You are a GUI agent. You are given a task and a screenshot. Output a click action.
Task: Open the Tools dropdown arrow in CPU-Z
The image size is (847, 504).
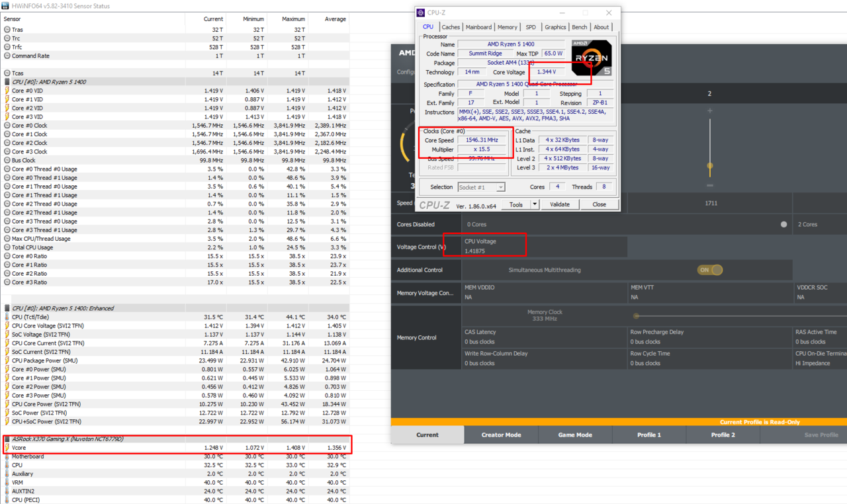pos(535,204)
